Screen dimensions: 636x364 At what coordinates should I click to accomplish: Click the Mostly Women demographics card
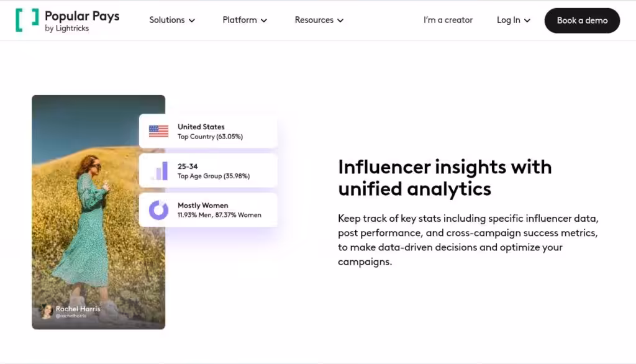[x=208, y=209]
